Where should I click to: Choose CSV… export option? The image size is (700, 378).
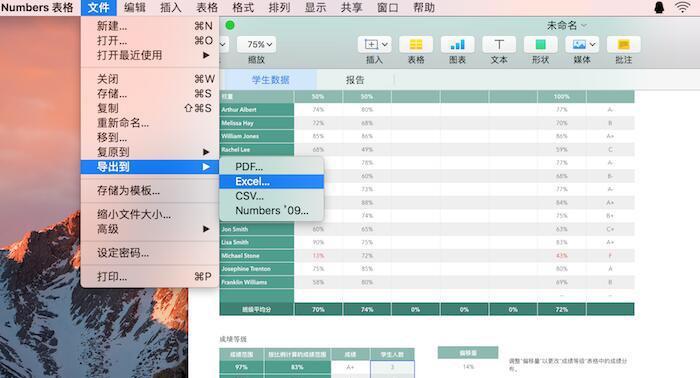coord(271,196)
